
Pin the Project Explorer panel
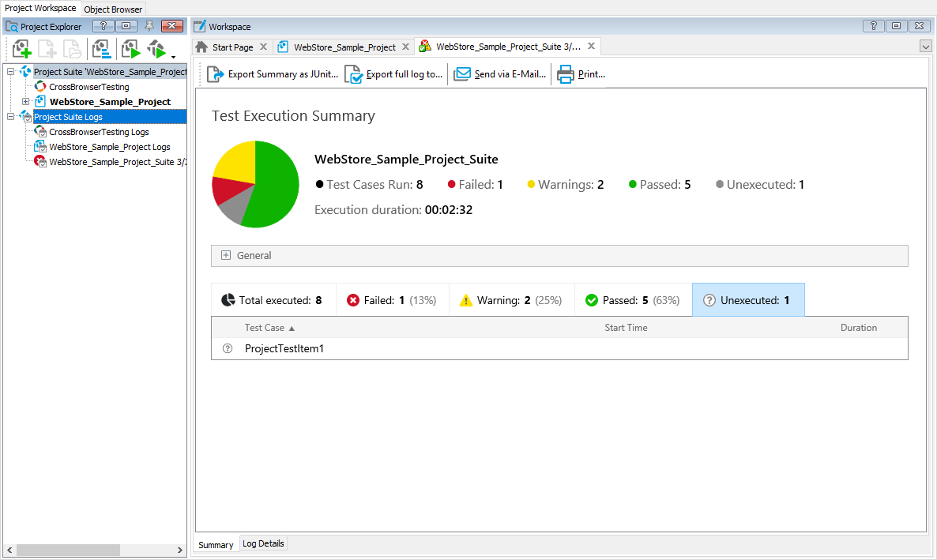pos(149,26)
